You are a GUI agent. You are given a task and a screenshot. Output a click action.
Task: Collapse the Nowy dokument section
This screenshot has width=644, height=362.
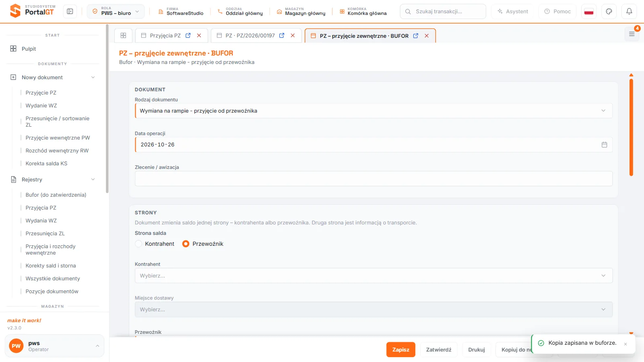pyautogui.click(x=53, y=77)
